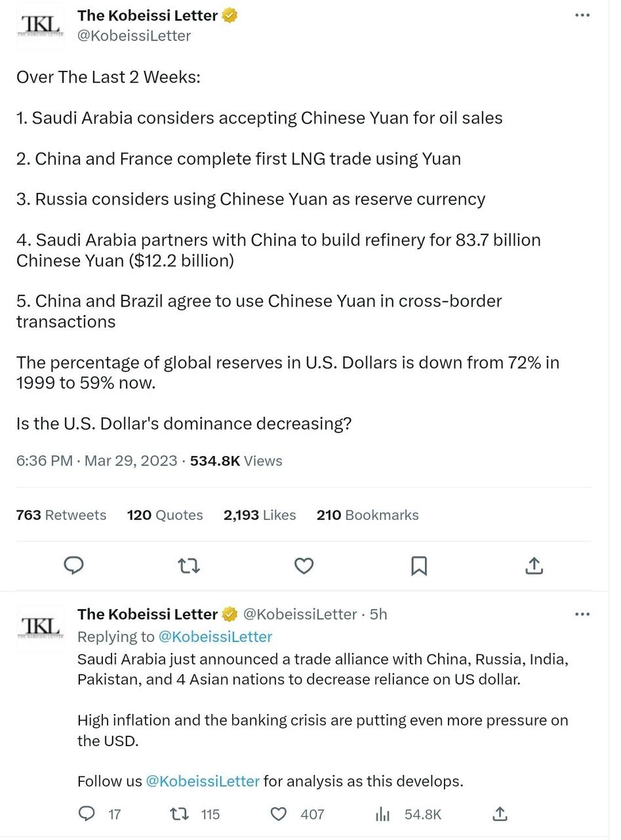The image size is (621, 840).
Task: Open the main tweet's three-dot more menu
Action: pos(582,15)
